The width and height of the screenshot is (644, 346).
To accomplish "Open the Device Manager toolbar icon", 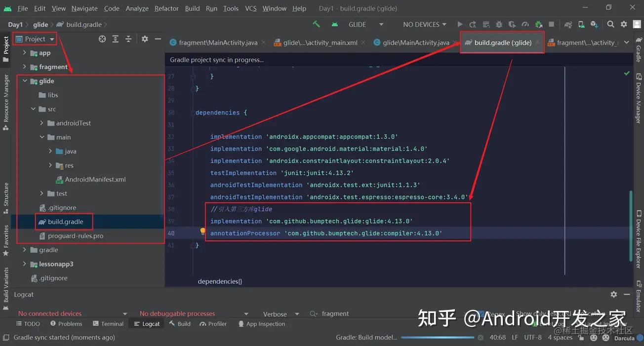I will click(x=581, y=24).
